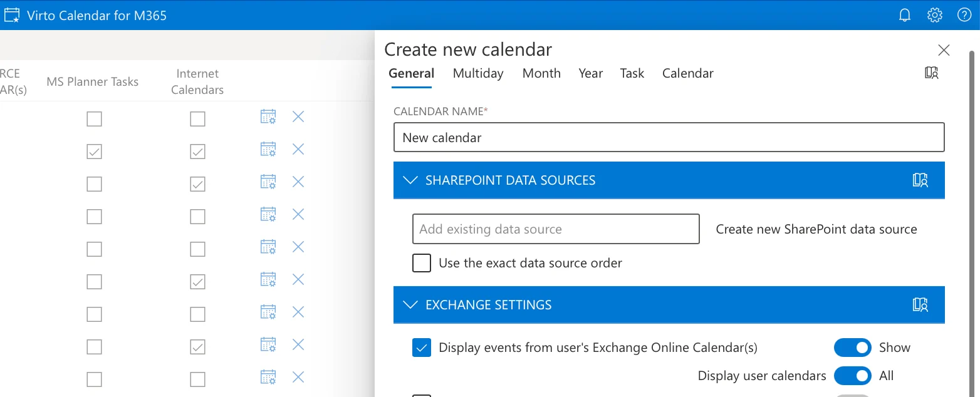Switch to the Month tab
This screenshot has width=980, height=397.
pyautogui.click(x=541, y=73)
